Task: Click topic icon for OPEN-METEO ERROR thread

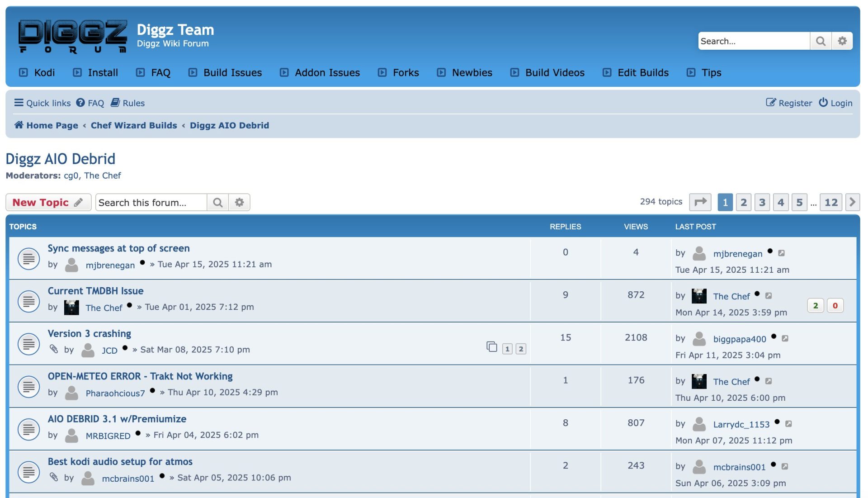Action: tap(28, 387)
